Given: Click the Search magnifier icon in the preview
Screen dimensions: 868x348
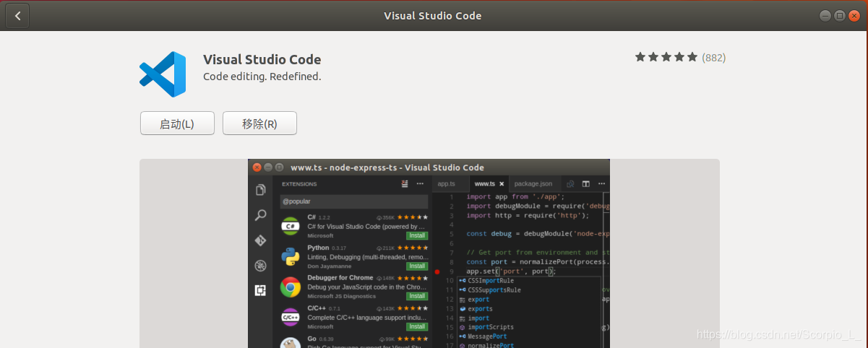Looking at the screenshot, I should point(260,215).
